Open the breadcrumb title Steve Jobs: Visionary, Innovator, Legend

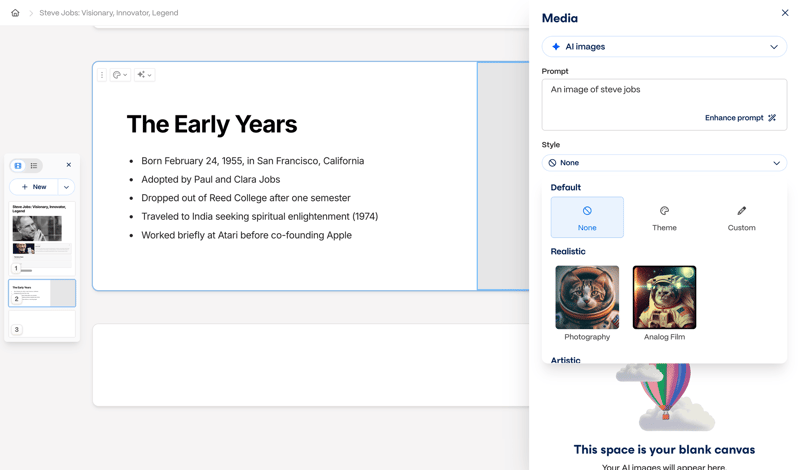(x=109, y=13)
